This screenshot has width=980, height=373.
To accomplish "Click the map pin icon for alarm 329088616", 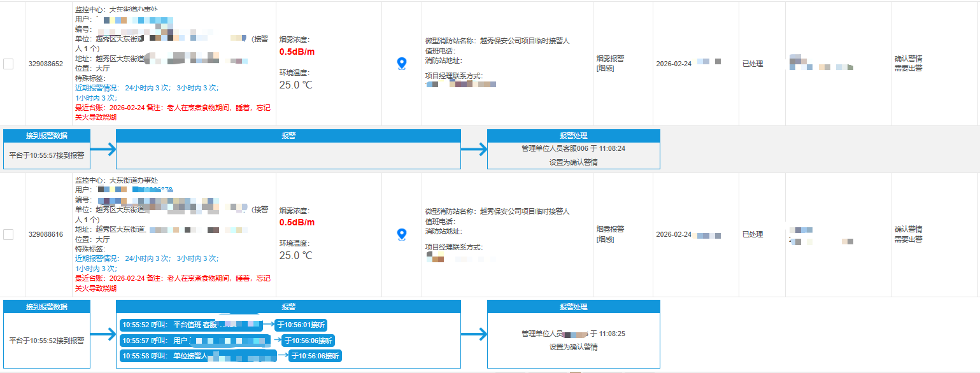I will [402, 235].
